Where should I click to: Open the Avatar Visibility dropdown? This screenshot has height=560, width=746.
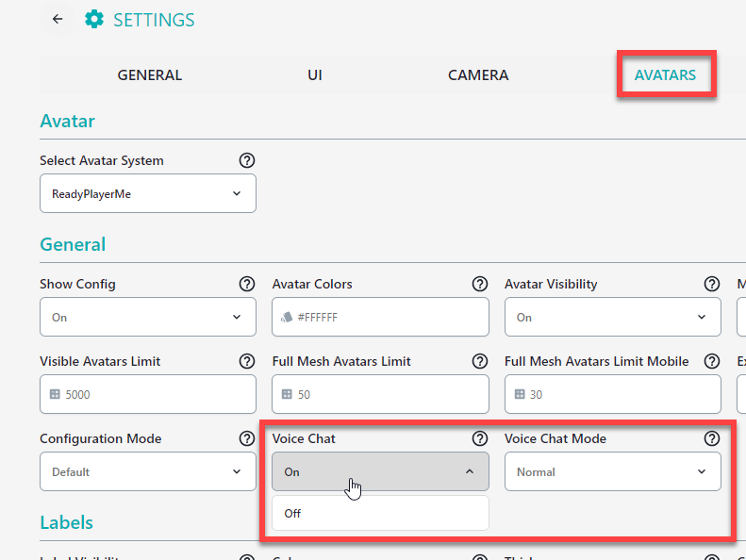pos(613,317)
